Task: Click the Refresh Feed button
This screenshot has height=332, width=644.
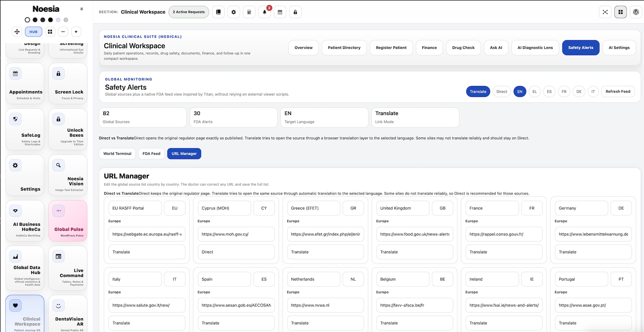Action: click(x=618, y=92)
